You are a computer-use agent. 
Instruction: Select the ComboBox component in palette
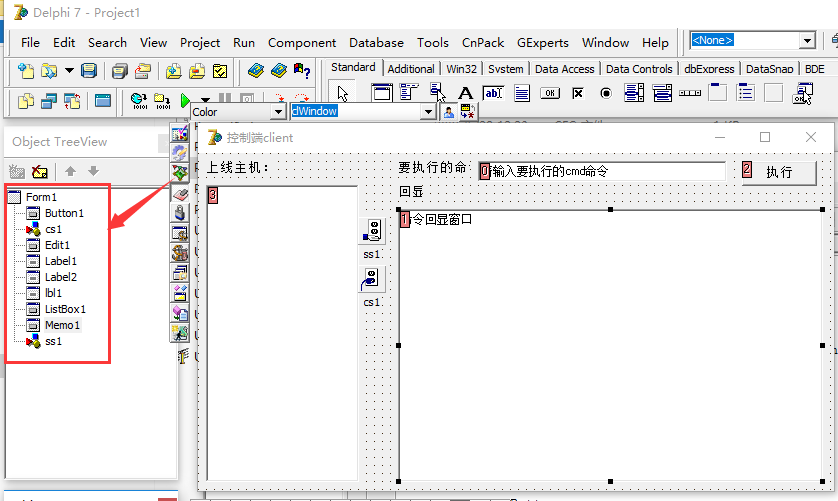pos(662,93)
